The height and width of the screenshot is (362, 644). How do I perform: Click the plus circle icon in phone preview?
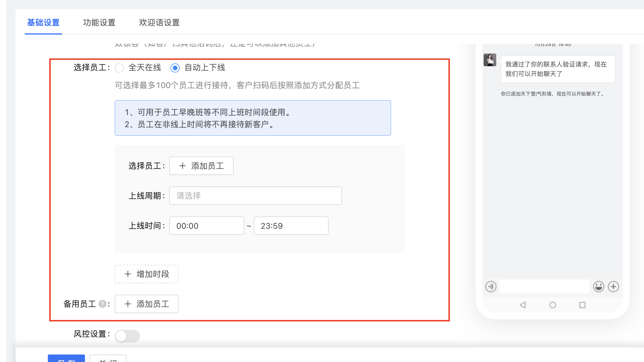pyautogui.click(x=613, y=287)
